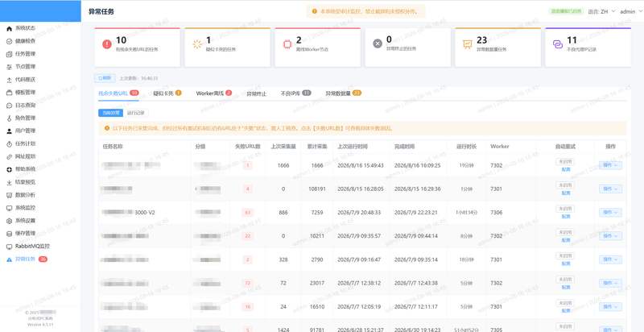This screenshot has width=644, height=332.
Task: Click completion time 2026/7/9 22:23:21
Action: point(415,213)
